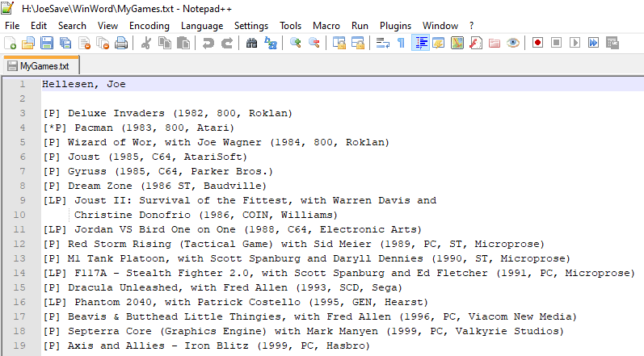Select the MyGames.txt document tab
The image size is (644, 356).
40,65
